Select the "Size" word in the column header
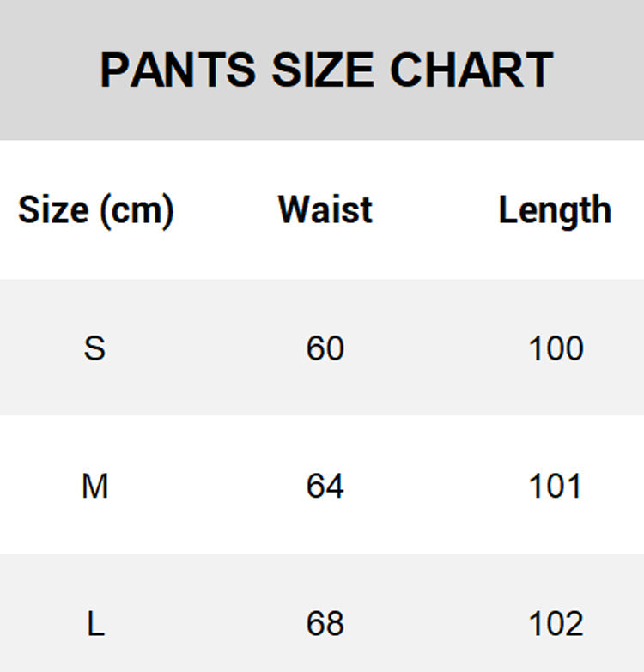The height and width of the screenshot is (672, 644). [54, 210]
